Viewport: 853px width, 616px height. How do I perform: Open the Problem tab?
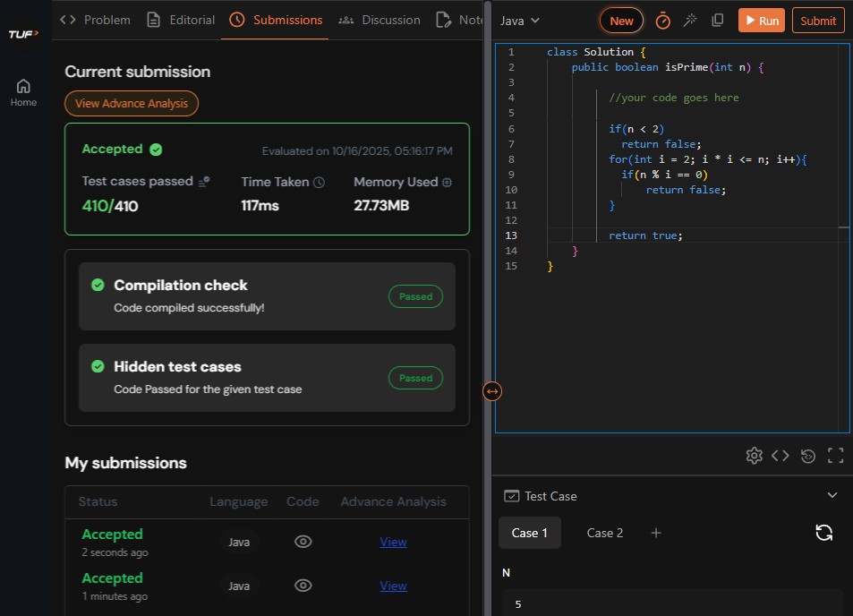(95, 20)
